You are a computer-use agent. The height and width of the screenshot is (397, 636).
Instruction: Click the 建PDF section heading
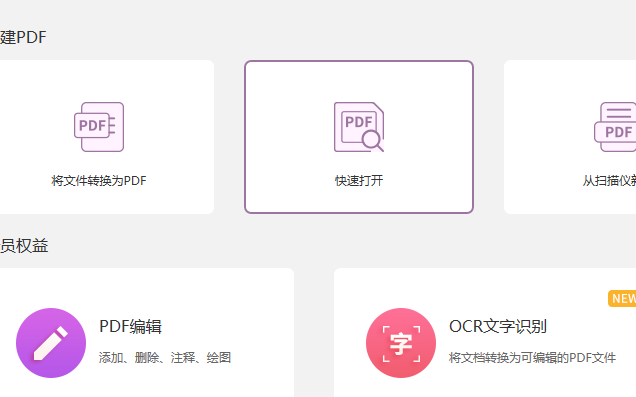(23, 37)
